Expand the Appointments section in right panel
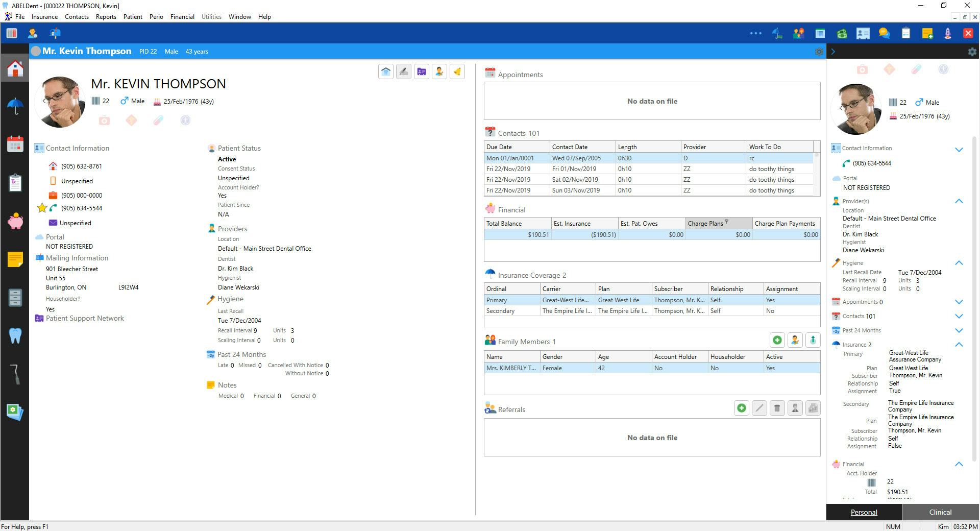 click(959, 302)
